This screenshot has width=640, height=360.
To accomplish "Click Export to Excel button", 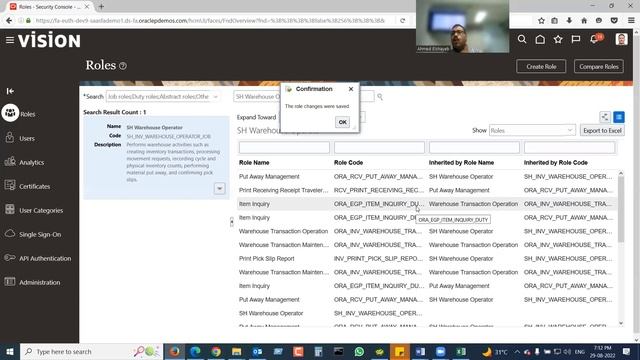I will coord(602,131).
